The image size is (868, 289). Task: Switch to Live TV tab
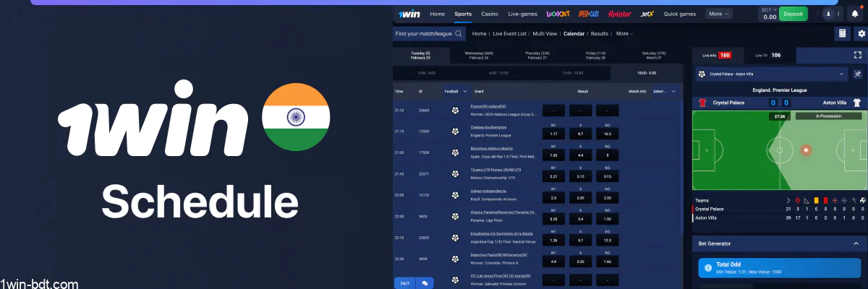click(769, 55)
